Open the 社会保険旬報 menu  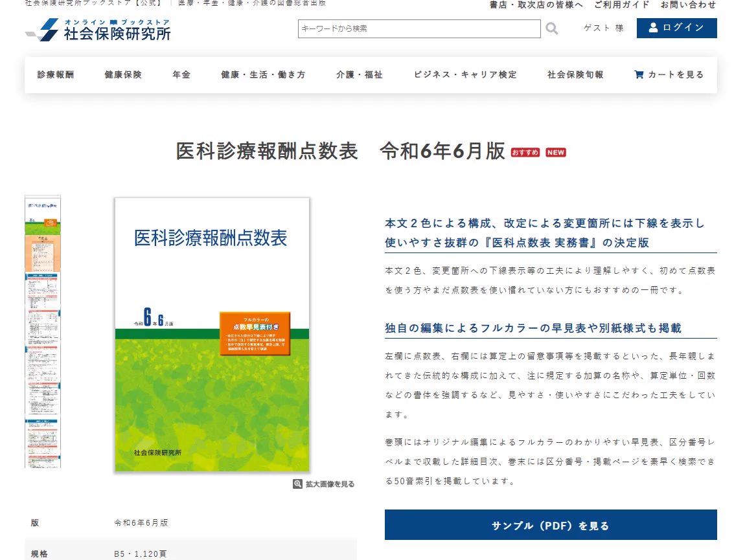(x=575, y=75)
